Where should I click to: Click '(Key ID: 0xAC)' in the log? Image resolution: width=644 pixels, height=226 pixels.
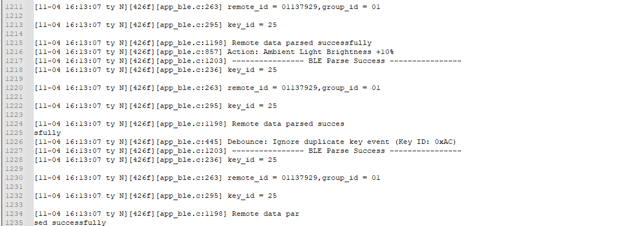(427, 142)
